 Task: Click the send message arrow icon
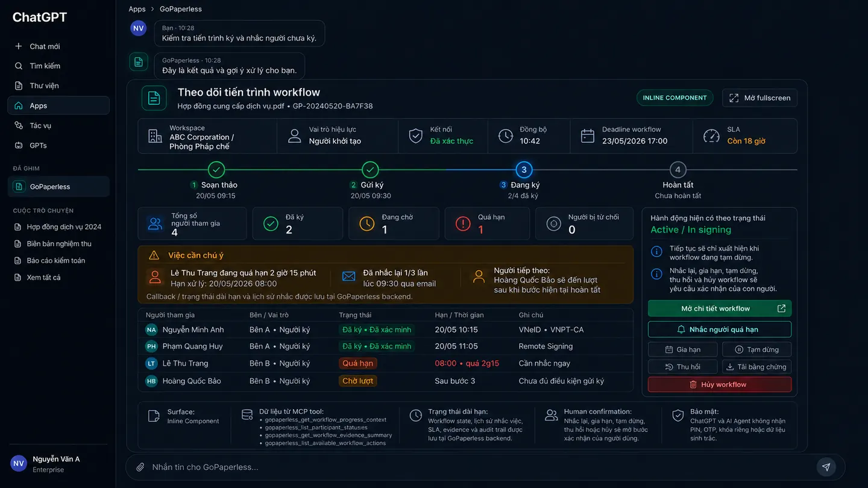(826, 467)
